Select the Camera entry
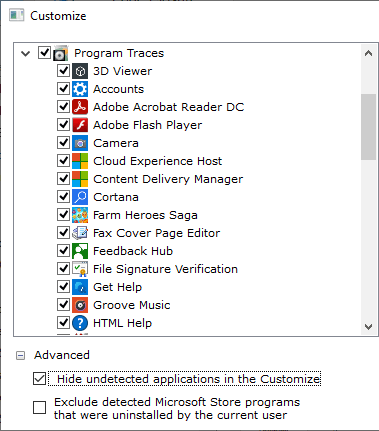Viewport: 379px width, 431px height. pyautogui.click(x=116, y=143)
